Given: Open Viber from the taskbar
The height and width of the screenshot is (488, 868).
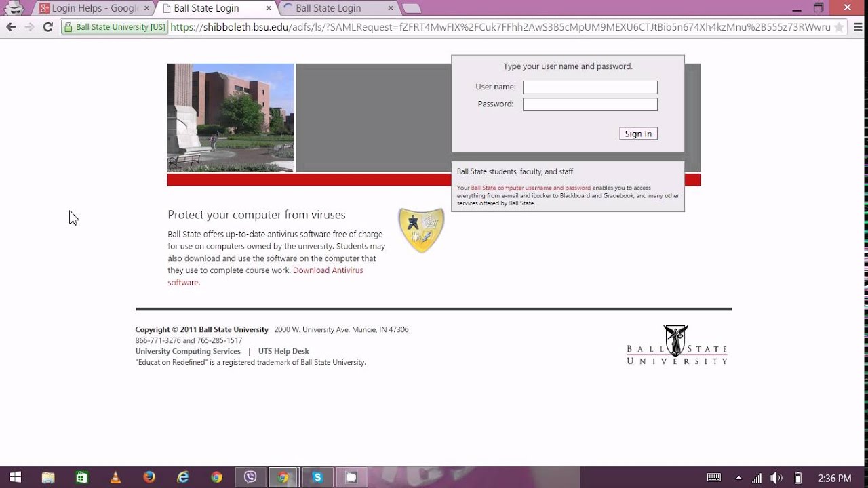Looking at the screenshot, I should point(250,477).
